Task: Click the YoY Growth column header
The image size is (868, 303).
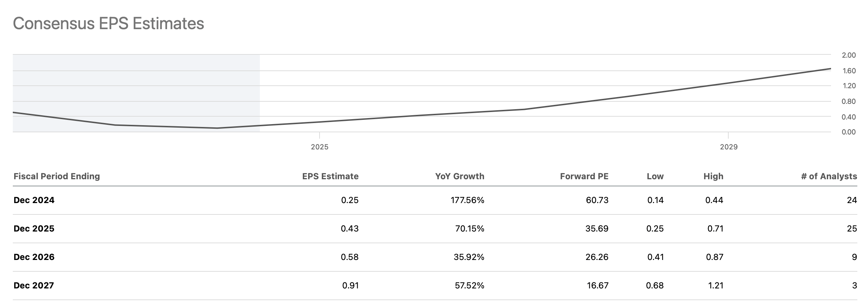Action: click(460, 176)
